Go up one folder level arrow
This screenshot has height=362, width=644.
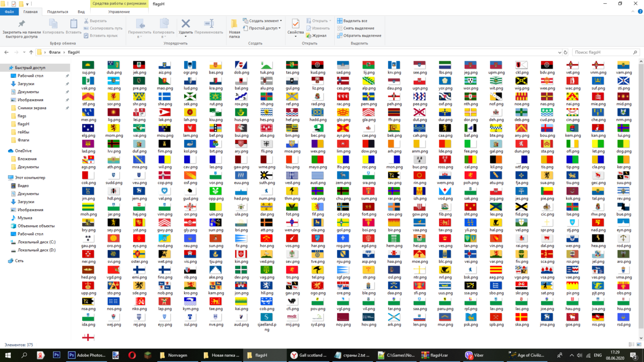[32, 53]
